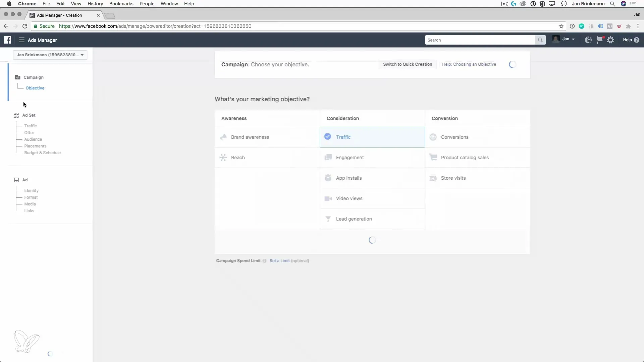Click the Lead generation funnel icon
This screenshot has width=644, height=362.
tap(328, 219)
